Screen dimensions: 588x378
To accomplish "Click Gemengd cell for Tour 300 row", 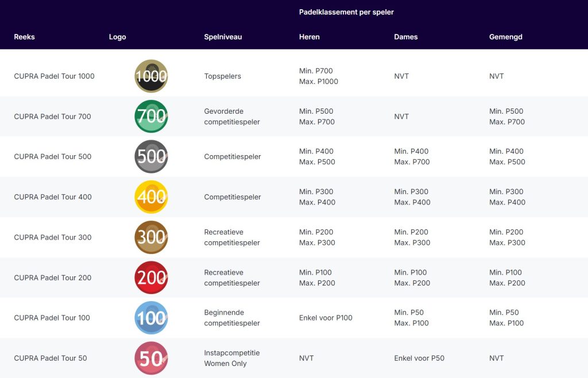I will pos(507,237).
